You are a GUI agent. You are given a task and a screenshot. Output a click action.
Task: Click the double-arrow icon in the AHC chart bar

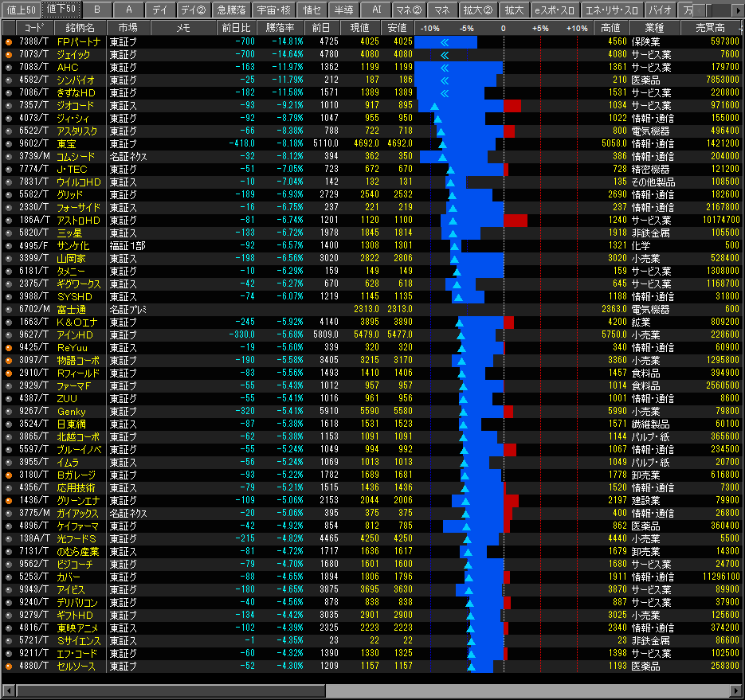(444, 67)
